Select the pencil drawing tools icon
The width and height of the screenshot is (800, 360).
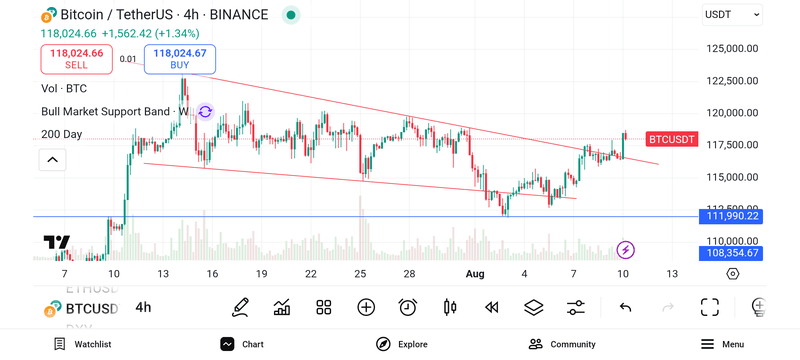coord(240,307)
